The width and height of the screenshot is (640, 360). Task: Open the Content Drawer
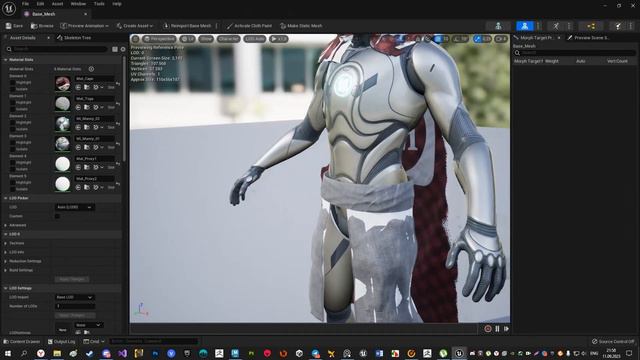[x=22, y=342]
